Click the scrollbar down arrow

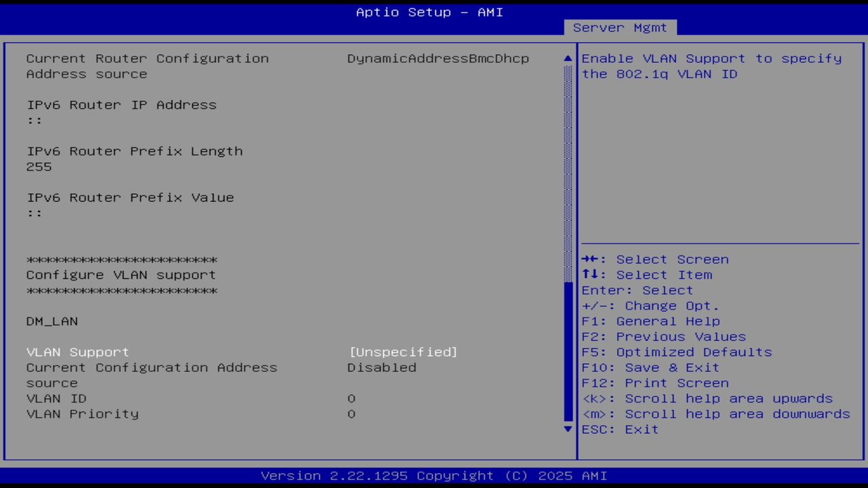(568, 429)
